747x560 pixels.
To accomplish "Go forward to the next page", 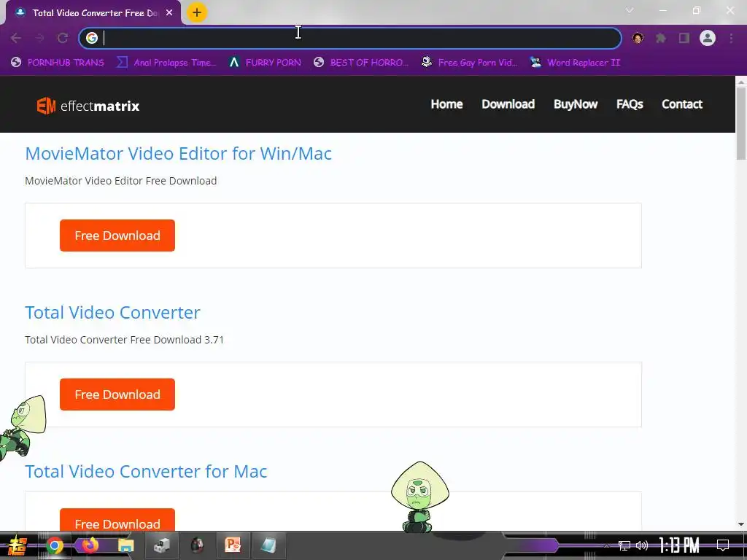I will tap(39, 38).
